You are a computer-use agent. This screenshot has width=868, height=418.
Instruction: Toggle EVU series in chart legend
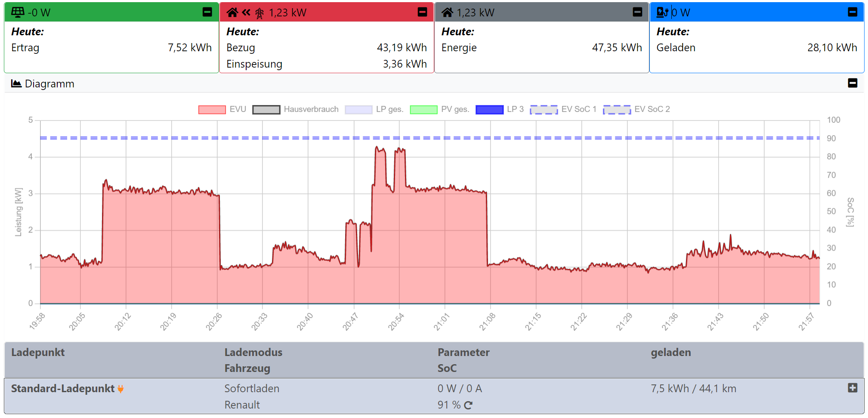[222, 109]
